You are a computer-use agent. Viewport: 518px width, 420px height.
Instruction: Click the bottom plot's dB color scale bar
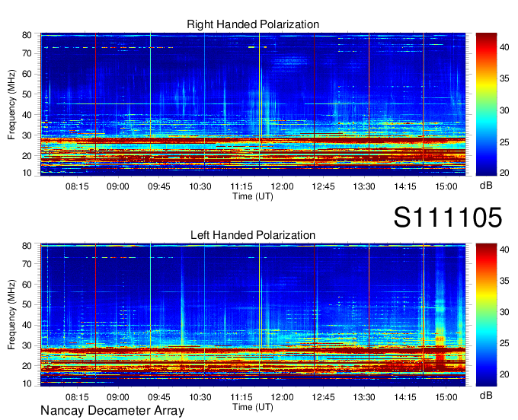click(x=486, y=315)
